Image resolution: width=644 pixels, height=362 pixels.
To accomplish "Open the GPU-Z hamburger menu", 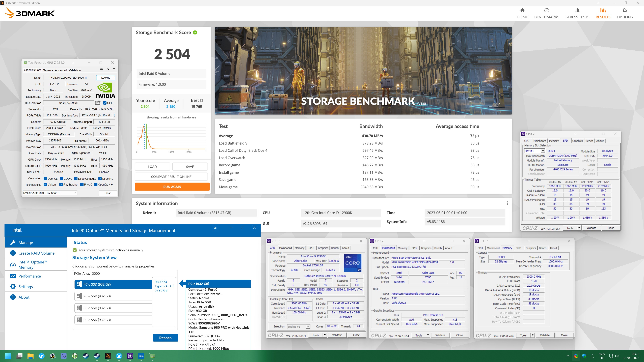I will [x=114, y=69].
